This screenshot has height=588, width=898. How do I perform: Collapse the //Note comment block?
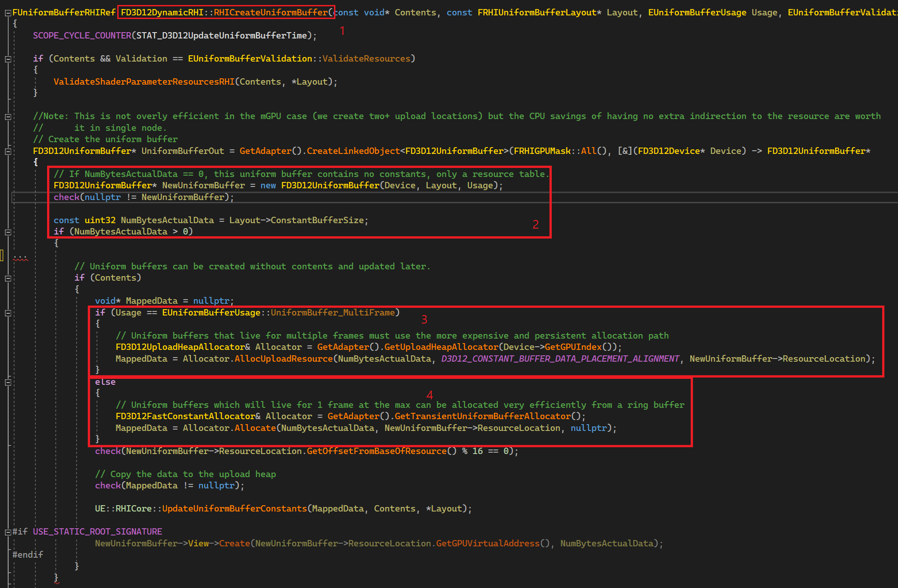(x=8, y=117)
